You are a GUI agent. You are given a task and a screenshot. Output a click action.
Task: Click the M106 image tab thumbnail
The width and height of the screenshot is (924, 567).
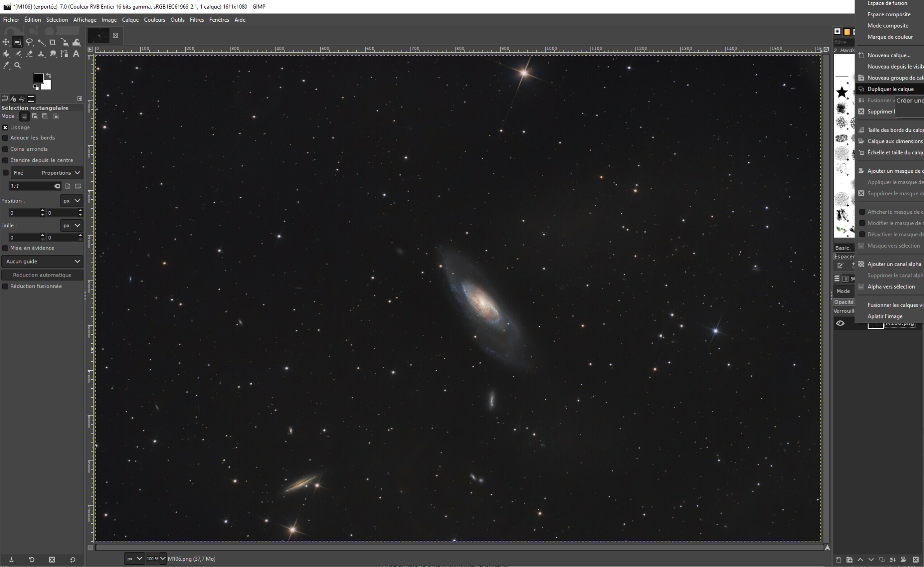click(98, 36)
